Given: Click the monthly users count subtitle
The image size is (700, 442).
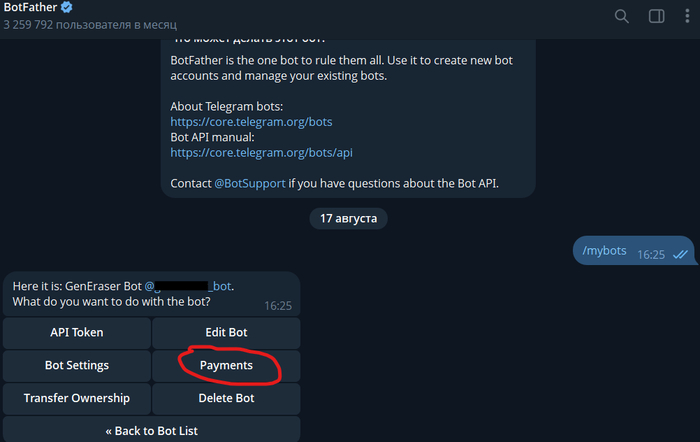Looking at the screenshot, I should click(90, 25).
